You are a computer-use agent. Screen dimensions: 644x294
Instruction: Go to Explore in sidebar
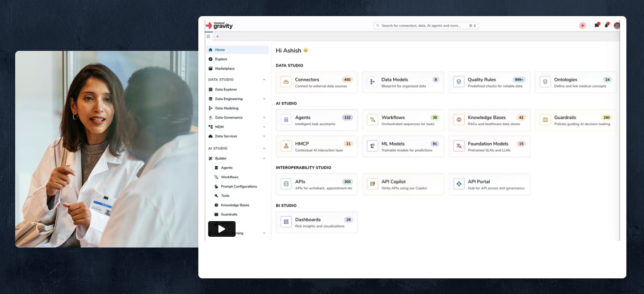[221, 59]
